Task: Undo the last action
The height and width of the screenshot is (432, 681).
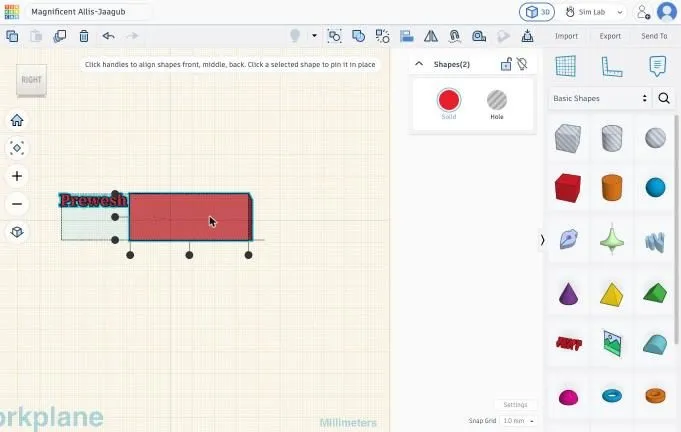Action: (x=108, y=36)
